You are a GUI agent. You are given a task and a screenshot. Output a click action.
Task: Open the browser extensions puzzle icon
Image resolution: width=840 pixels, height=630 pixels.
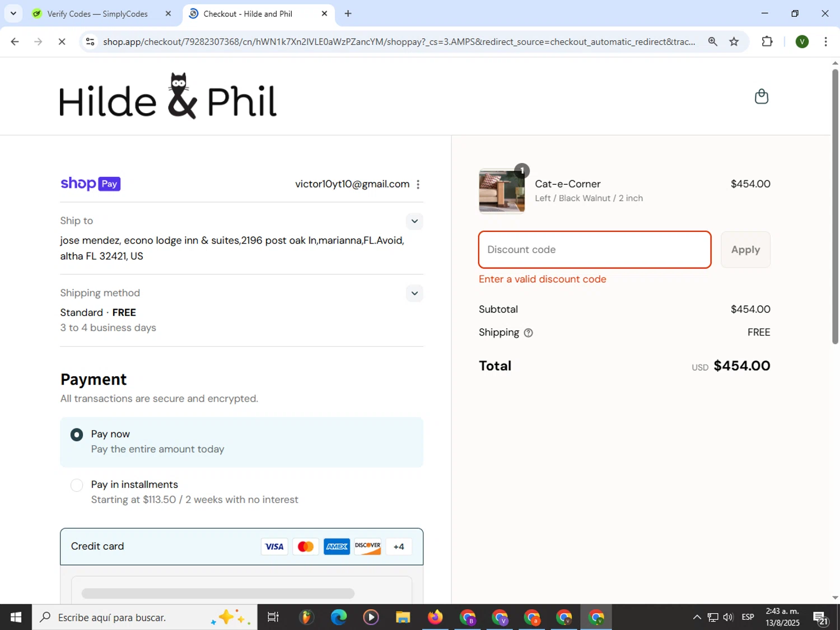pyautogui.click(x=767, y=41)
